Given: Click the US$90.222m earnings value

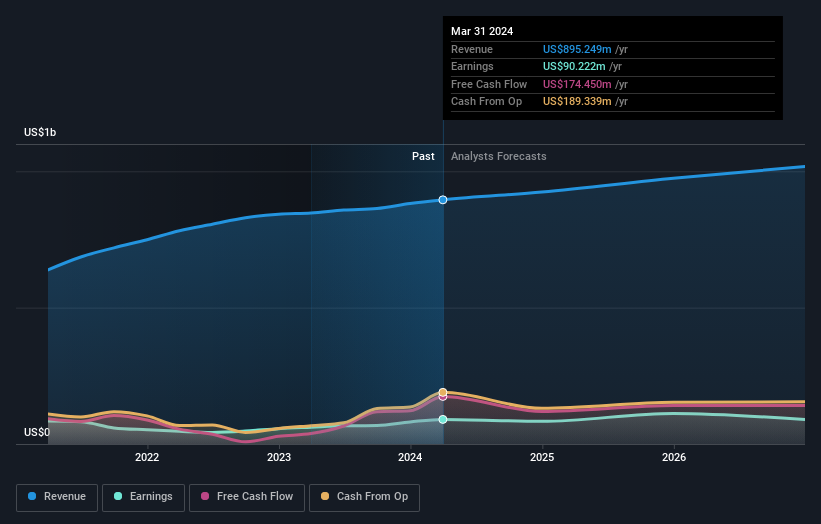Looking at the screenshot, I should point(574,66).
